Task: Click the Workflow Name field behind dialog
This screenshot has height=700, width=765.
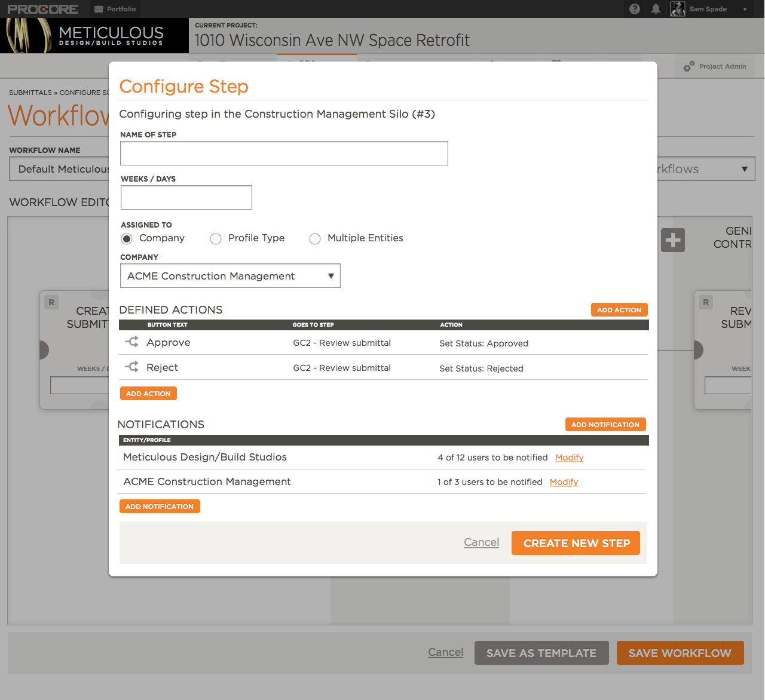Action: point(59,169)
